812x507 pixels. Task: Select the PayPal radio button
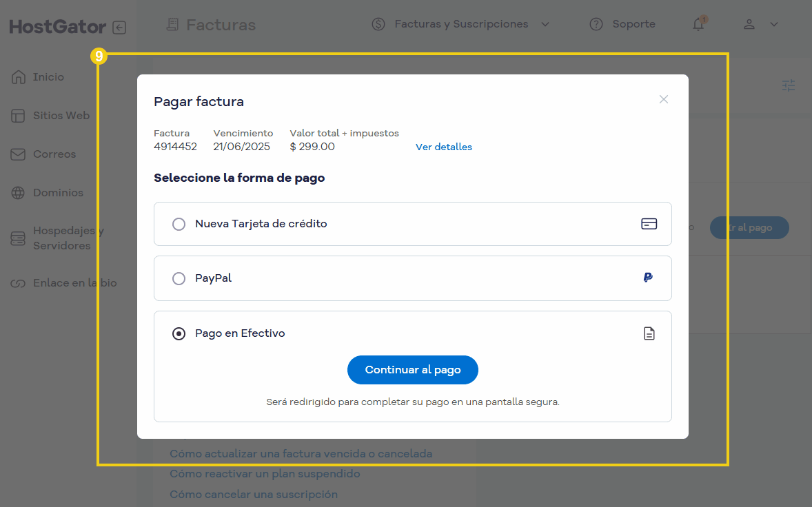pyautogui.click(x=179, y=278)
